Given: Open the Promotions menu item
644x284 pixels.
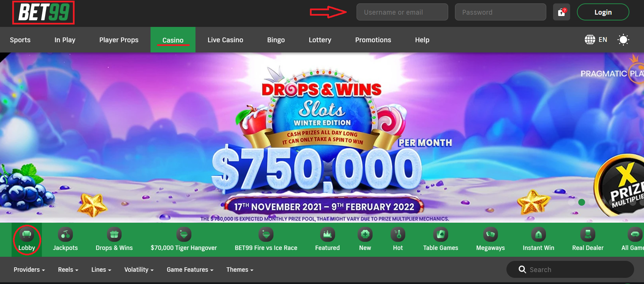Looking at the screenshot, I should pos(373,40).
